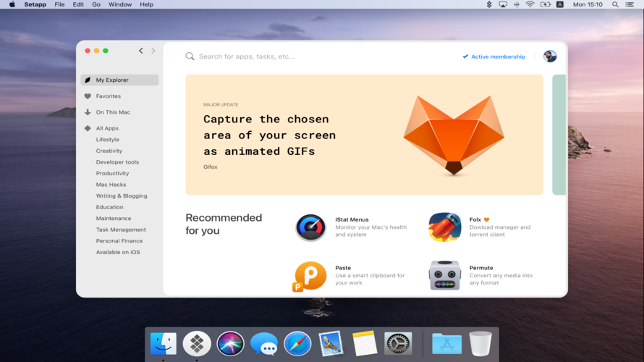Open the Edit menu
Viewport: 644px width, 362px height.
[78, 4]
